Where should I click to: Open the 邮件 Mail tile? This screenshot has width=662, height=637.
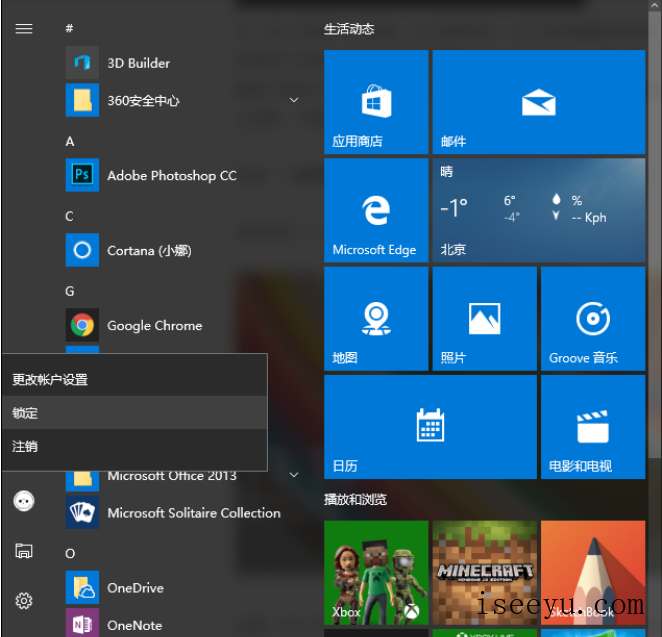pyautogui.click(x=539, y=102)
